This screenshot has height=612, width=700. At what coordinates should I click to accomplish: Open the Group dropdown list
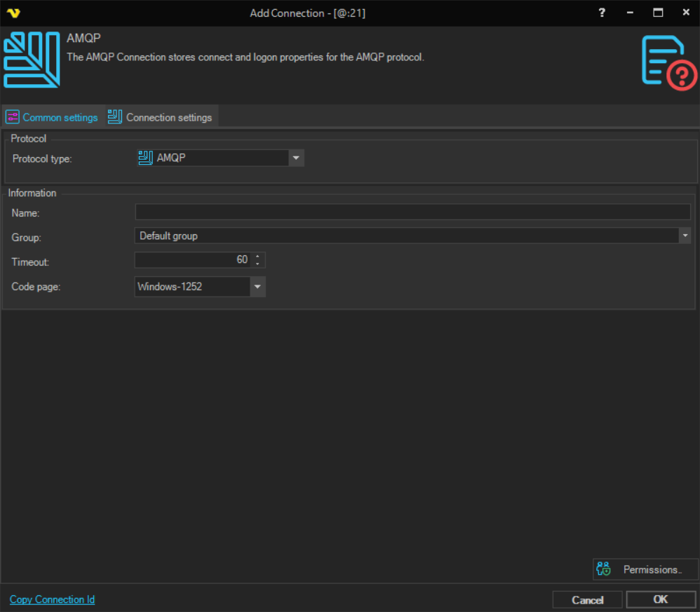point(685,236)
